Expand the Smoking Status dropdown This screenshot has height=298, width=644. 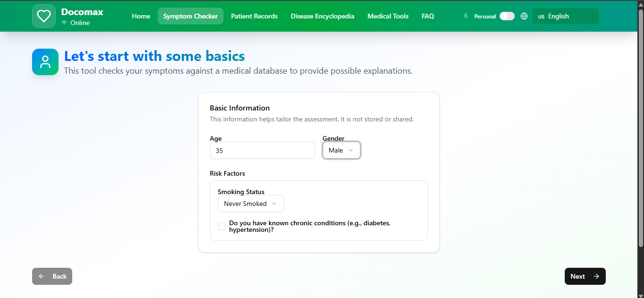click(x=251, y=204)
